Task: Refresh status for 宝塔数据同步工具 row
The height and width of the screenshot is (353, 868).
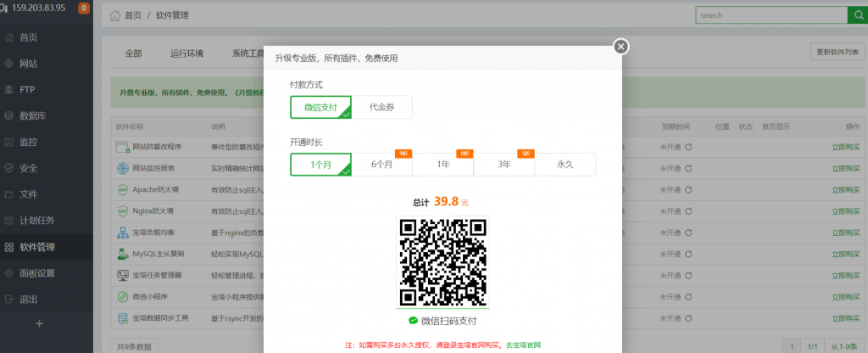Action: [688, 318]
